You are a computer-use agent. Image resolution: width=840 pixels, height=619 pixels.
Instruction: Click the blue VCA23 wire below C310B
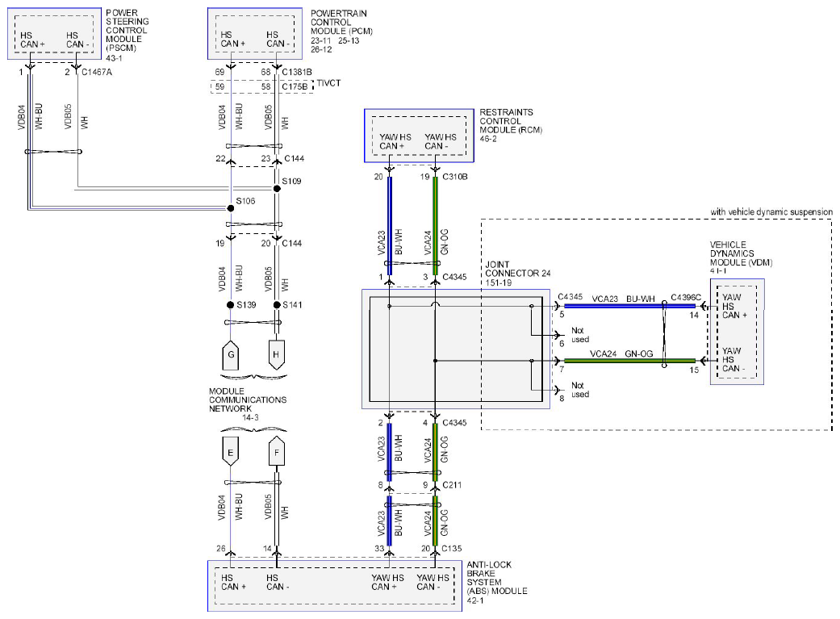coord(390,225)
